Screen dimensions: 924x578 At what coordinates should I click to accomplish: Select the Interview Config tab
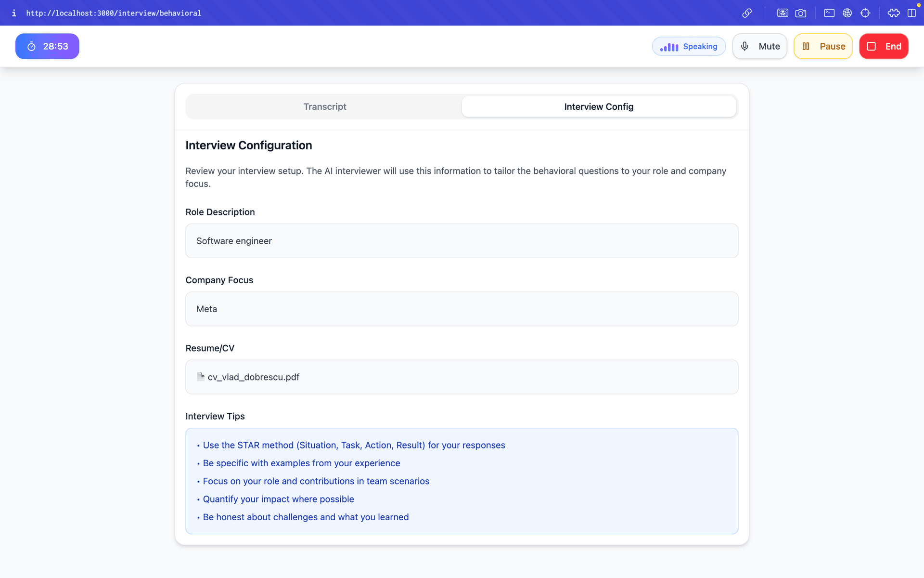pyautogui.click(x=599, y=106)
